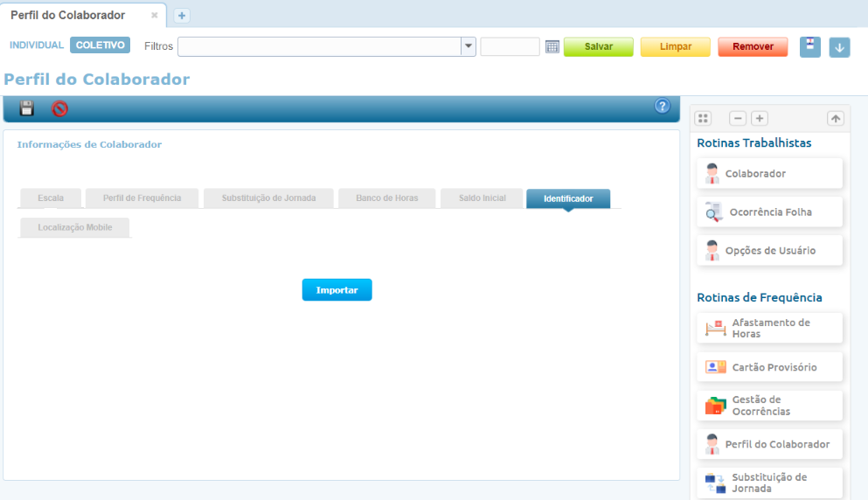
Task: Open a new tab with plus button
Action: click(182, 16)
